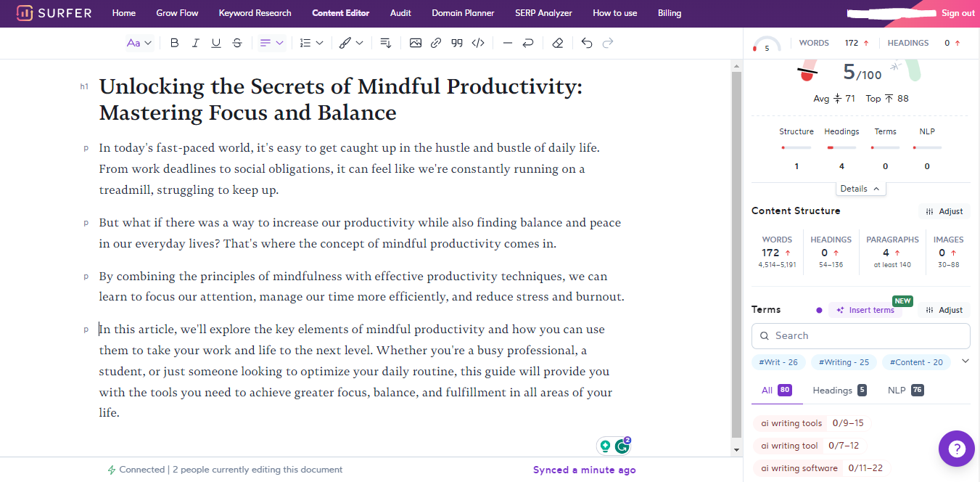Screen dimensions: 980x482
Task: Open the highlighter dropdown arrow
Action: click(359, 43)
